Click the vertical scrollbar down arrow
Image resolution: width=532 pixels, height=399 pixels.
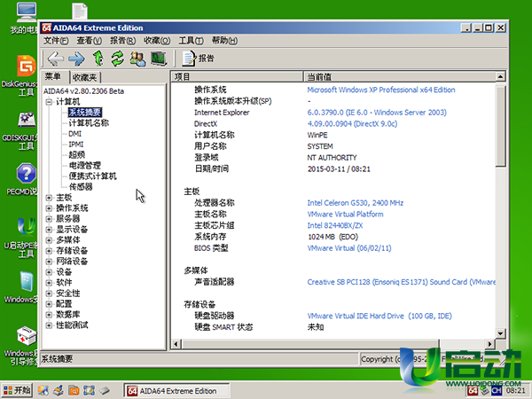coord(500,333)
